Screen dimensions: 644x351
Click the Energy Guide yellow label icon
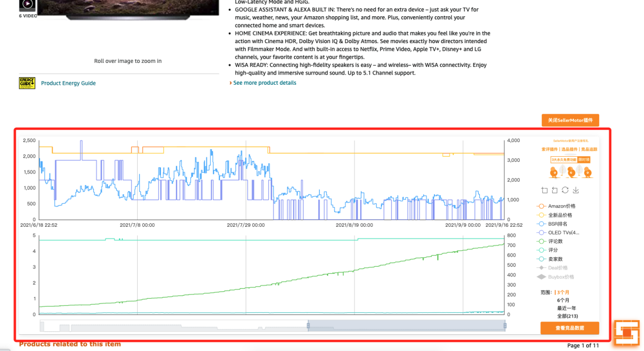tap(27, 83)
